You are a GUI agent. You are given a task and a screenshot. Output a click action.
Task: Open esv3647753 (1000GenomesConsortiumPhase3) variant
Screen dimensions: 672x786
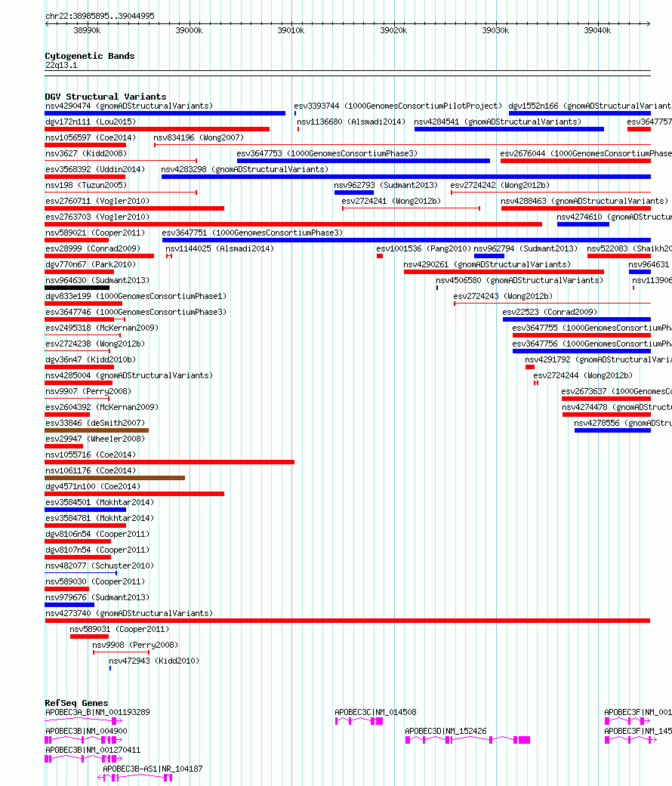pyautogui.click(x=327, y=153)
